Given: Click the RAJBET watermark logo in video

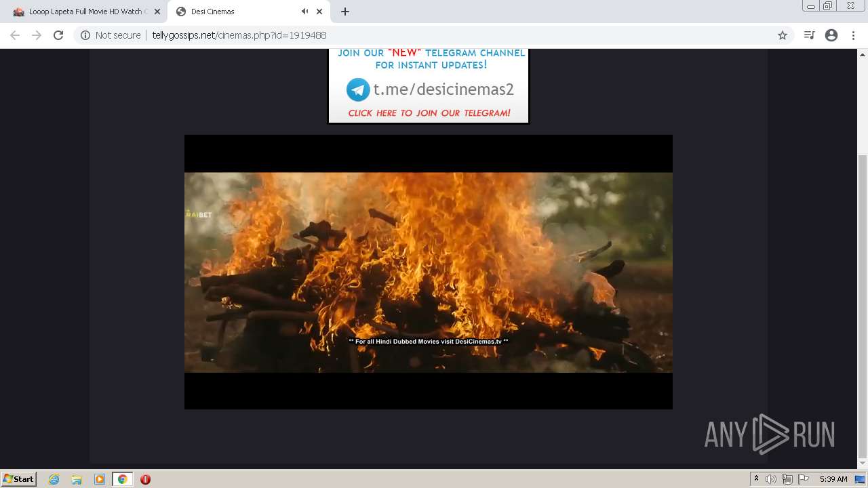Looking at the screenshot, I should 199,215.
